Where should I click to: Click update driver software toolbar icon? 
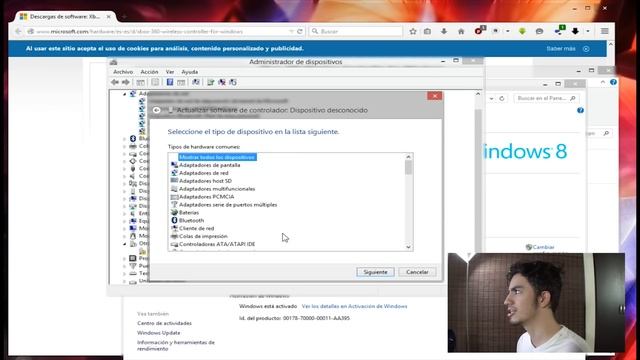click(x=211, y=82)
